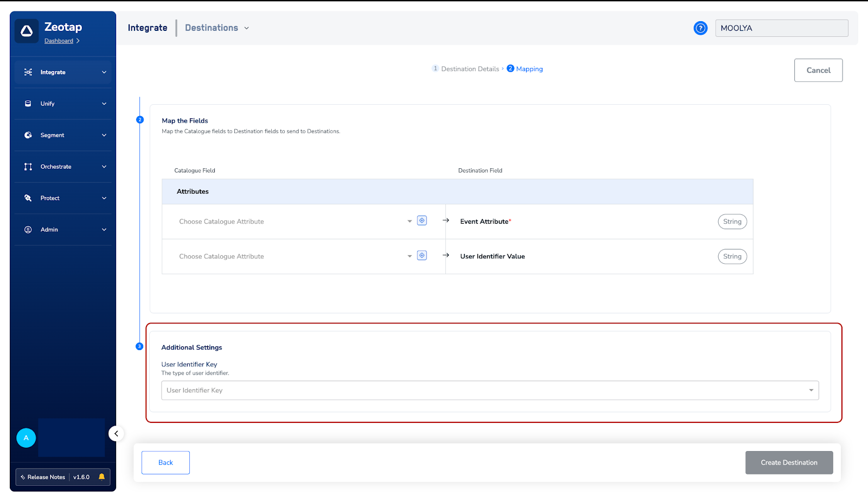Screen dimensions: 868x501
Task: Click the Orchestrate icon in sidebar
Action: 28,167
